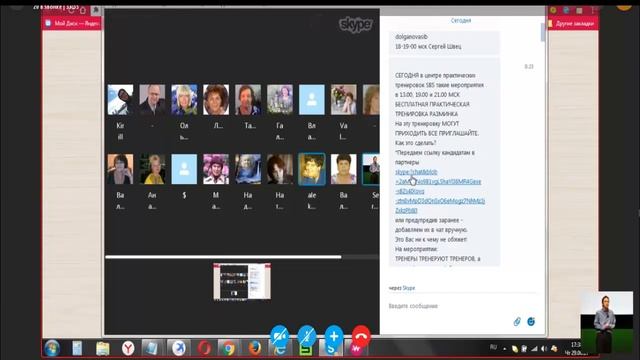640x360 pixels.
Task: Select highlighted participant avatar labeled ale
Action: (312, 169)
